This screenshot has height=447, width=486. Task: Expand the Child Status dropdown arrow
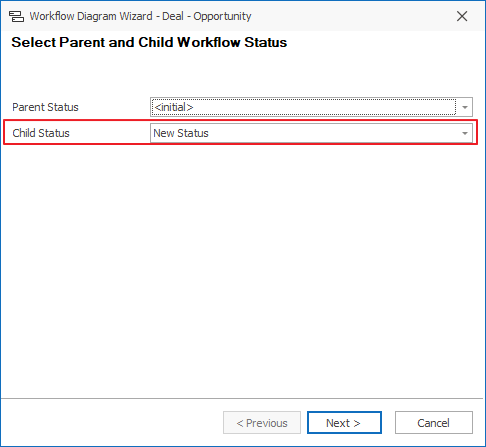pyautogui.click(x=465, y=133)
